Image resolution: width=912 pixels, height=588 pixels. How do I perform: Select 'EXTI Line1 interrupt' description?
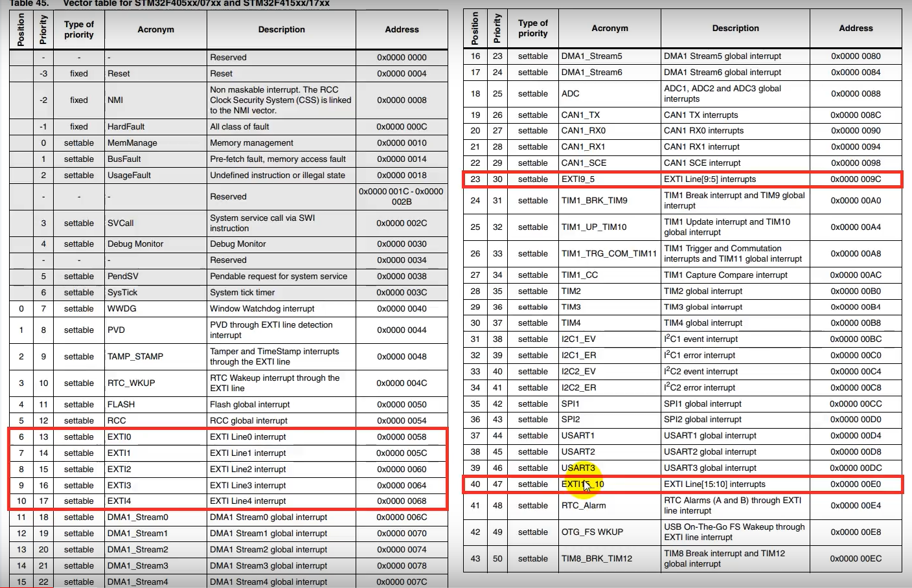coord(248,453)
